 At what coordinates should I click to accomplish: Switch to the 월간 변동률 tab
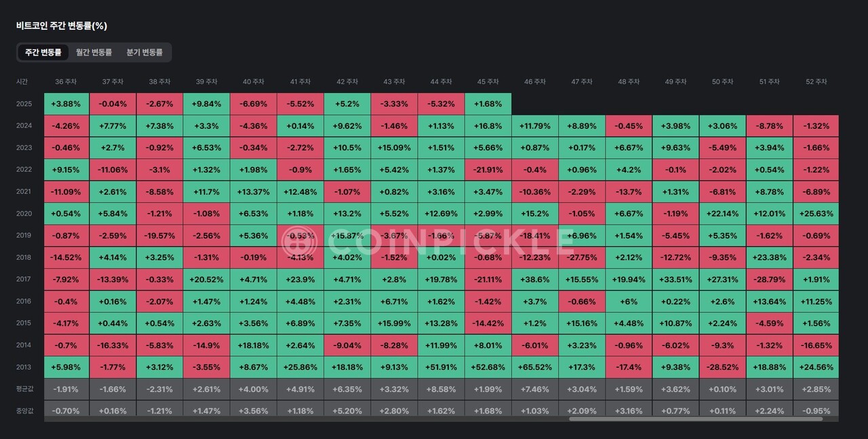(94, 52)
